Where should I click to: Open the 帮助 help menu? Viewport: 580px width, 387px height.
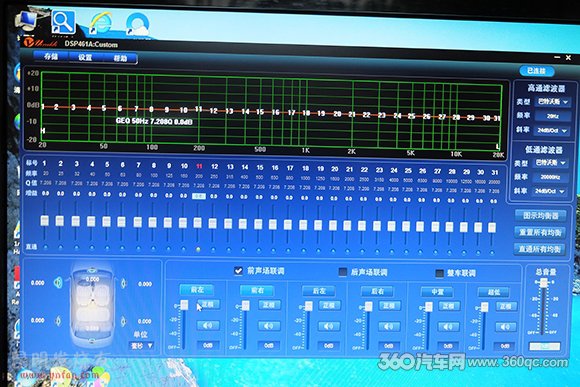(120, 58)
